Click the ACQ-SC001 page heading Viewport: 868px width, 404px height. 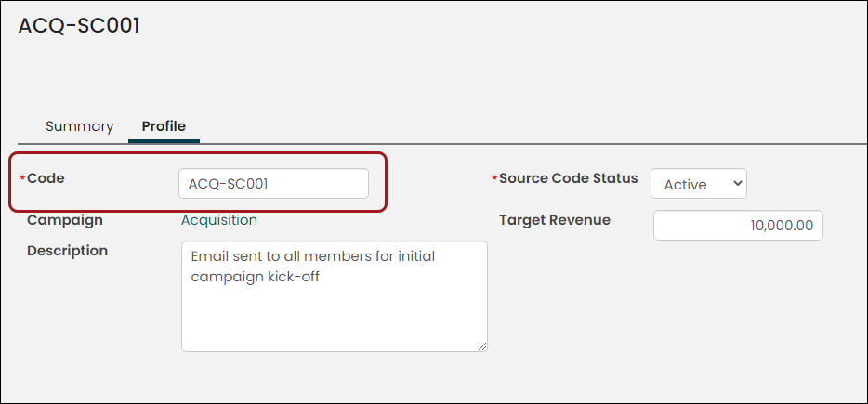point(79,26)
